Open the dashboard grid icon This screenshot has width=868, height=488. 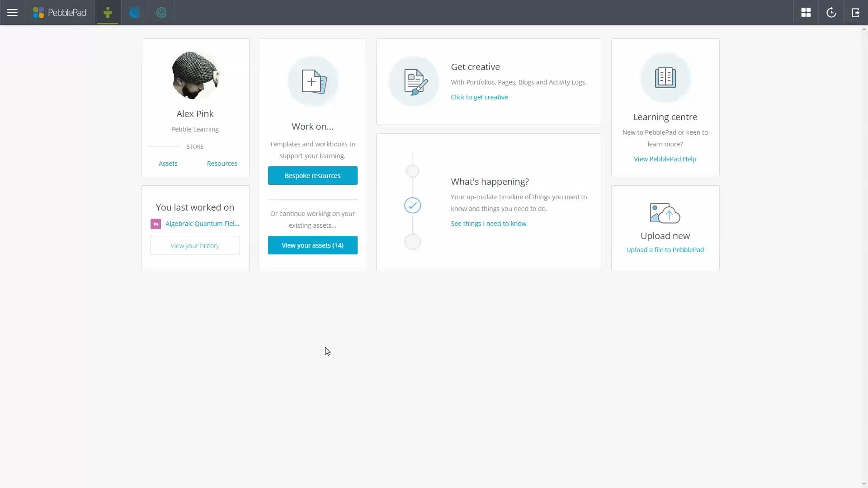click(806, 12)
